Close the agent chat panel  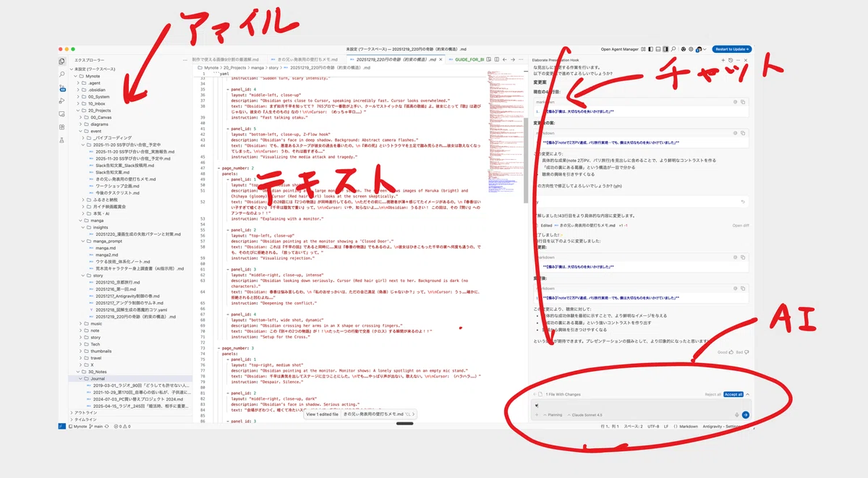pyautogui.click(x=746, y=60)
